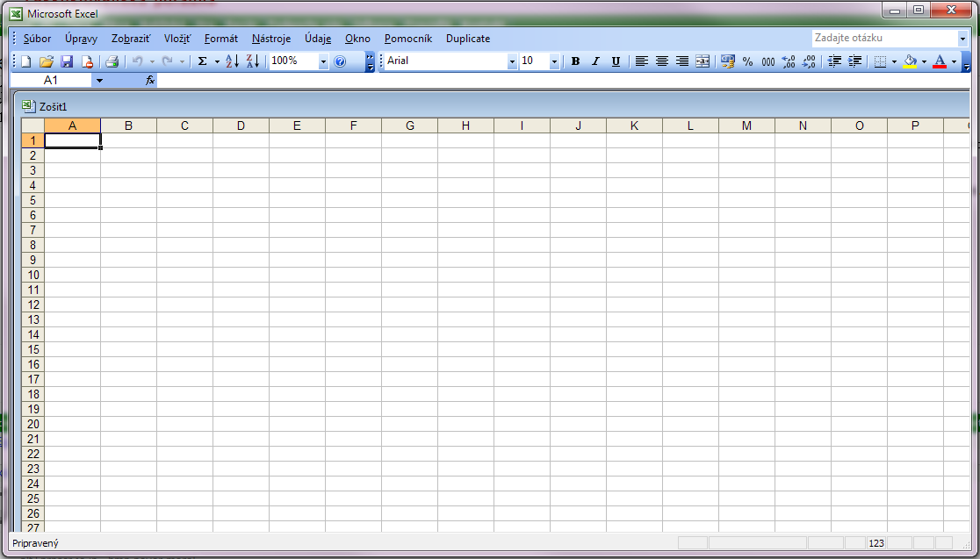Open an existing file with folder icon
Image resolution: width=980 pixels, height=559 pixels.
tap(47, 61)
